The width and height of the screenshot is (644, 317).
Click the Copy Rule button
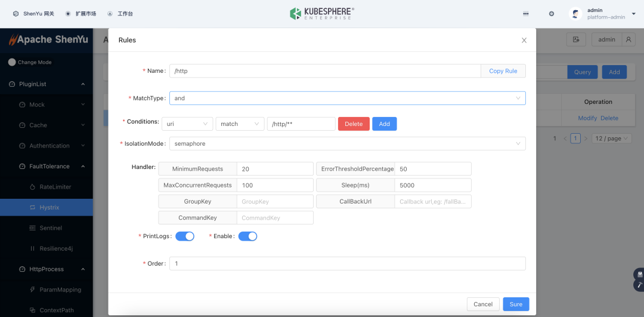503,70
